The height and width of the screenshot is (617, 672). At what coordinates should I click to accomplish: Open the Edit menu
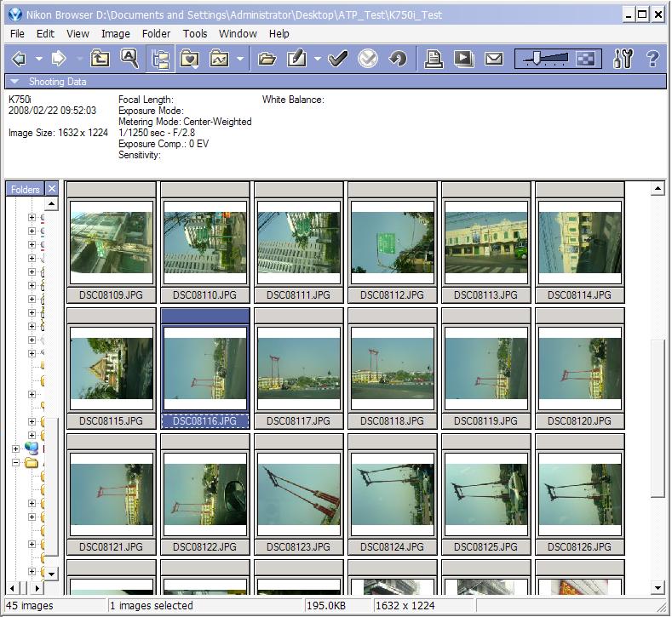click(45, 34)
